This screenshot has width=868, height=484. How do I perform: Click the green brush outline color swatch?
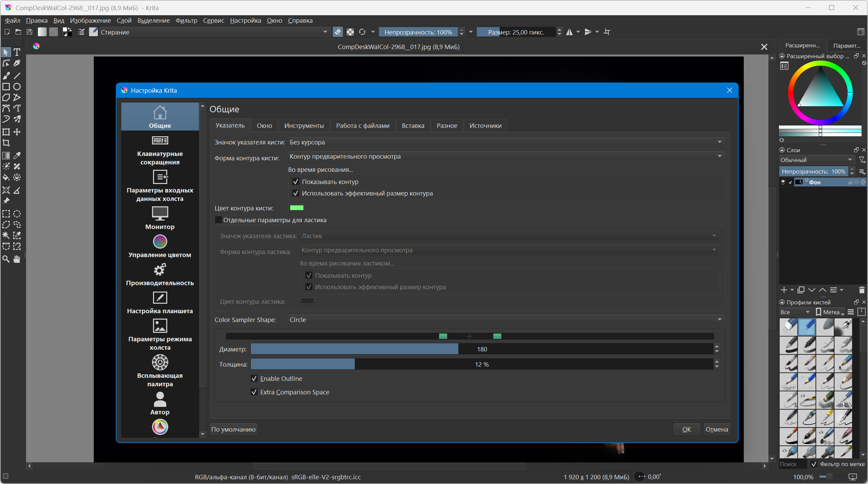coord(297,208)
